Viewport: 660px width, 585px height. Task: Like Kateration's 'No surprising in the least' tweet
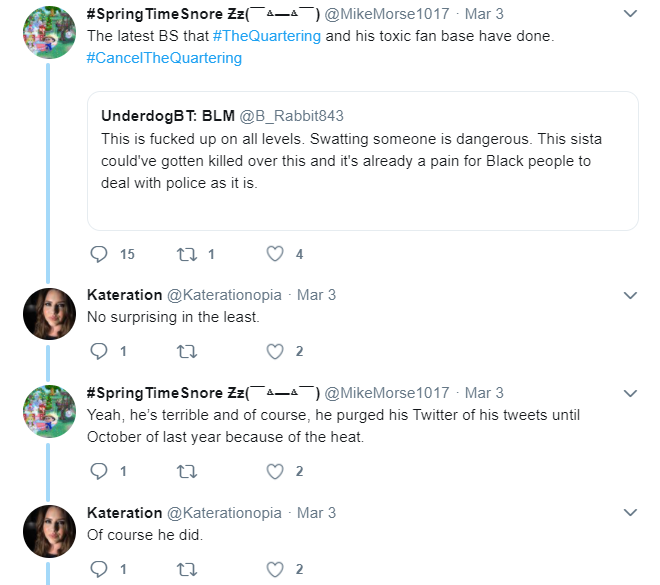pos(275,351)
